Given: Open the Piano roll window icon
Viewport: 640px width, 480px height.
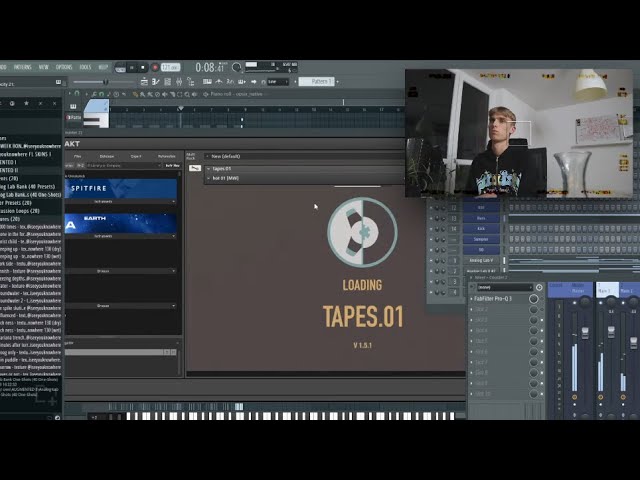Looking at the screenshot, I should click(x=156, y=82).
